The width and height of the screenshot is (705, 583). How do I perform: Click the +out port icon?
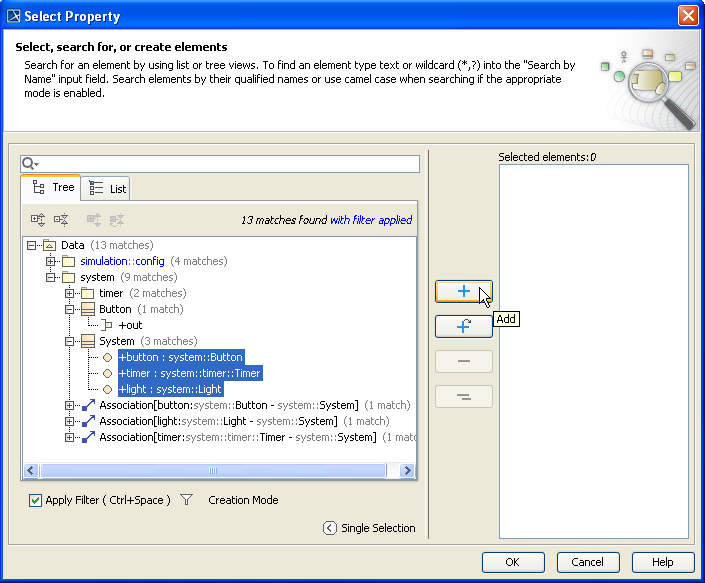pyautogui.click(x=107, y=325)
